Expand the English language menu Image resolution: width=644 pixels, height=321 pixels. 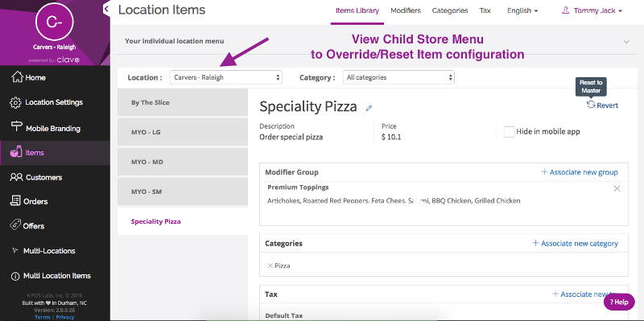click(522, 10)
